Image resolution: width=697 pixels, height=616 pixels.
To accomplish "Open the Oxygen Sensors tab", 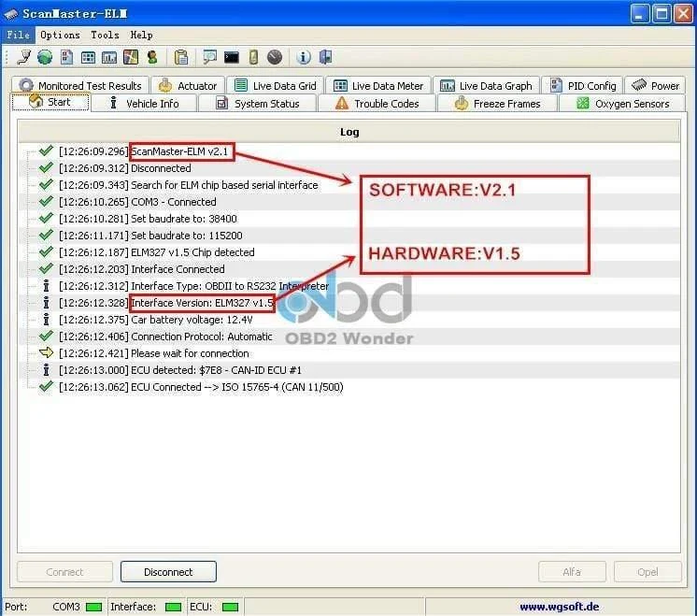I will click(622, 103).
